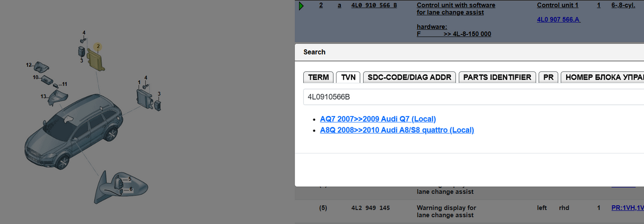Select callout 13 bracket in the diagram
This screenshot has height=224, width=644.
coord(57,98)
